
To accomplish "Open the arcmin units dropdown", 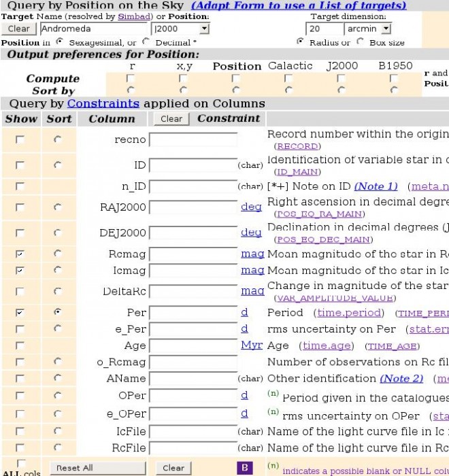I will (x=369, y=29).
